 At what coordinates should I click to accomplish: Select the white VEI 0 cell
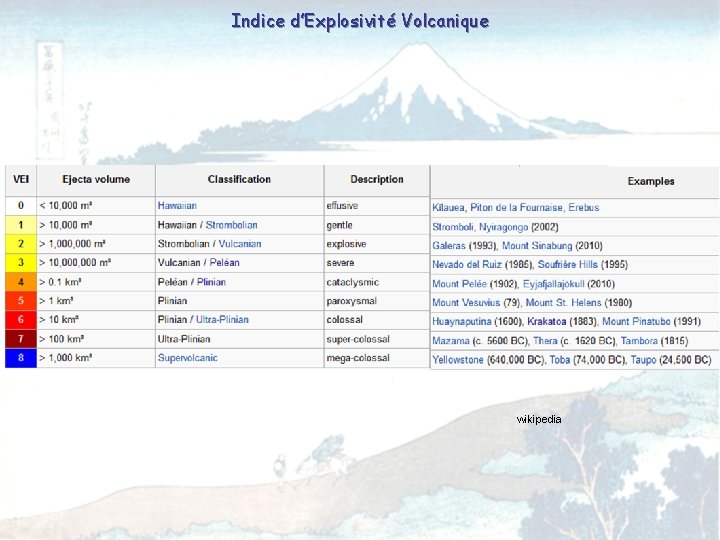pyautogui.click(x=21, y=206)
